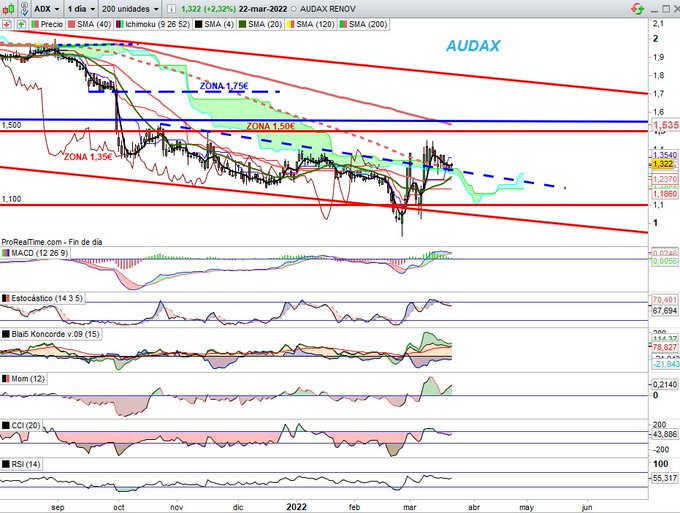This screenshot has width=680, height=513.
Task: Click the green up-arrow indicator icon
Action: pos(21,24)
